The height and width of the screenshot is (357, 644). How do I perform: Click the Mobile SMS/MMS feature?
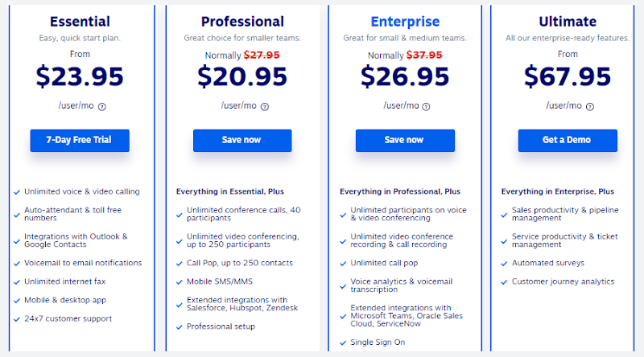click(220, 281)
